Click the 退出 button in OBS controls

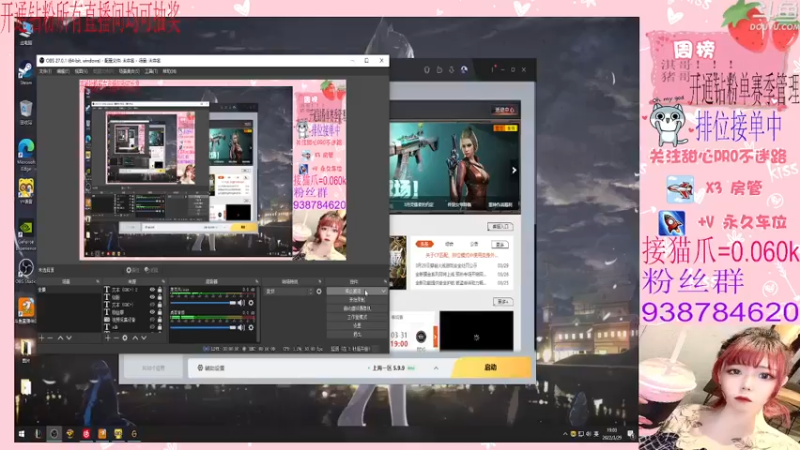click(x=357, y=334)
